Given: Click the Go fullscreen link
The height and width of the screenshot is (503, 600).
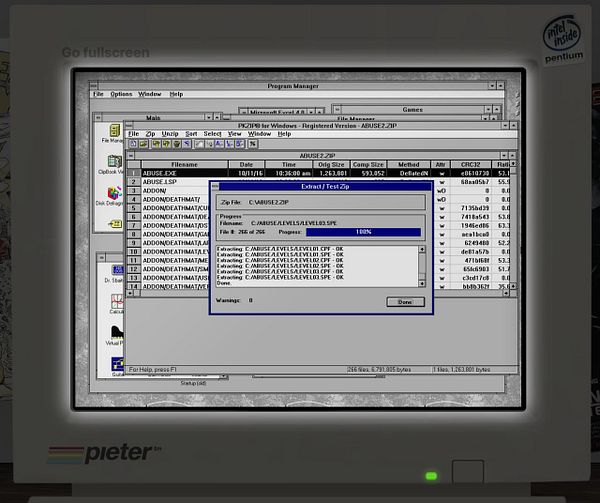Looking at the screenshot, I should [106, 52].
